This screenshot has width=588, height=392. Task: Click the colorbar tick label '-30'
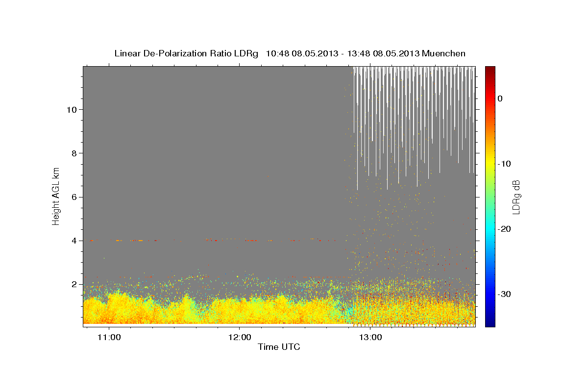504,294
